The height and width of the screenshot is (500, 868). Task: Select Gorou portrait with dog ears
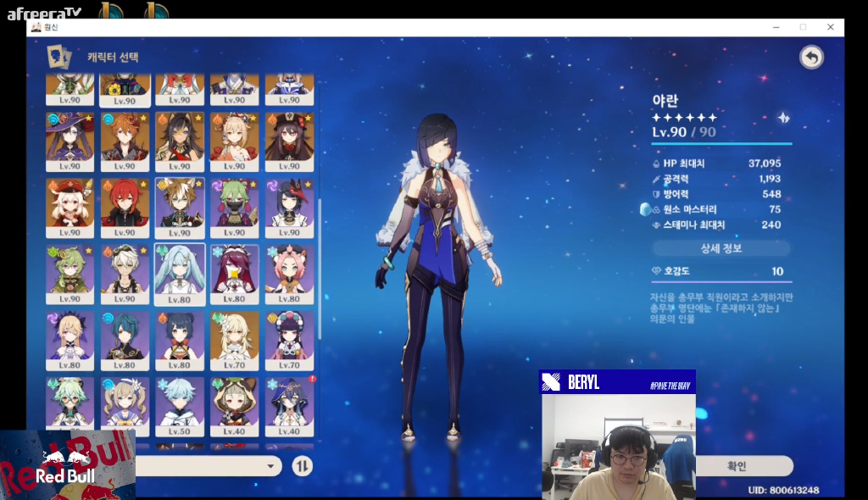point(180,208)
